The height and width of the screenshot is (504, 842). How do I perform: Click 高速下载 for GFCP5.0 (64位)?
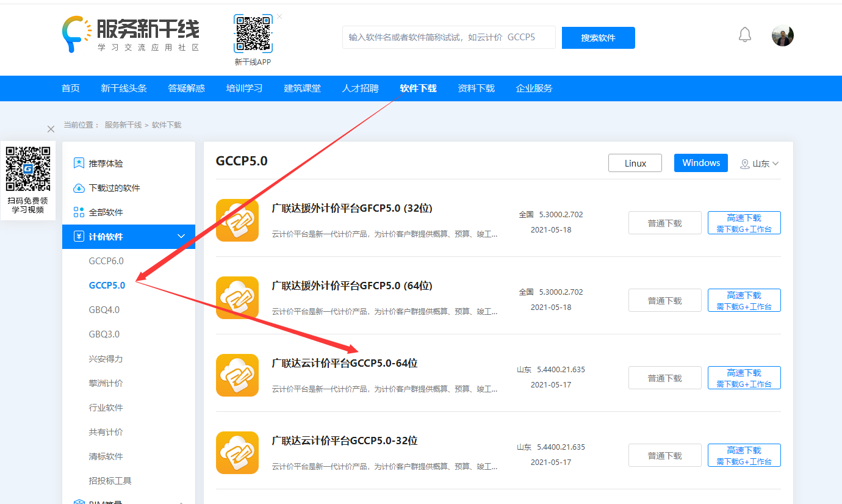[x=744, y=300]
